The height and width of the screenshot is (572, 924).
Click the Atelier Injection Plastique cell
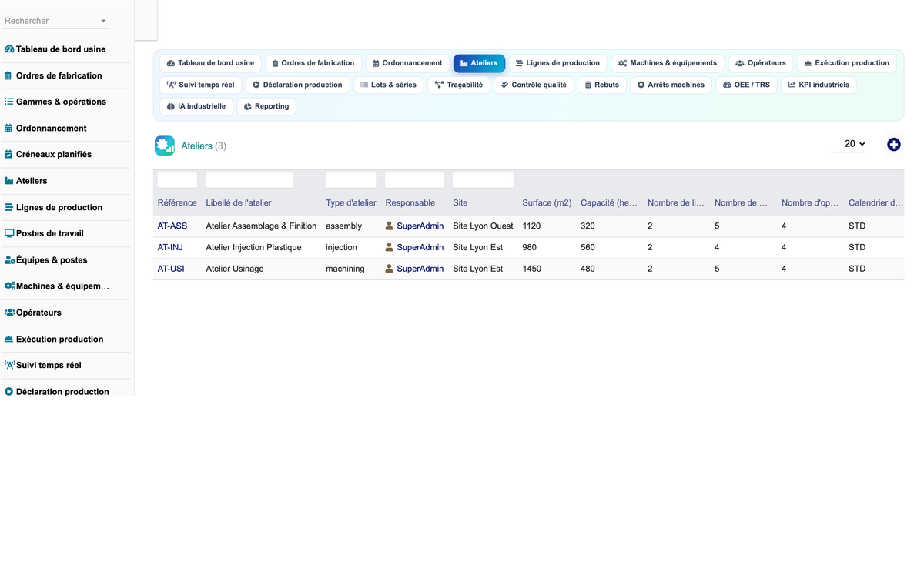254,247
